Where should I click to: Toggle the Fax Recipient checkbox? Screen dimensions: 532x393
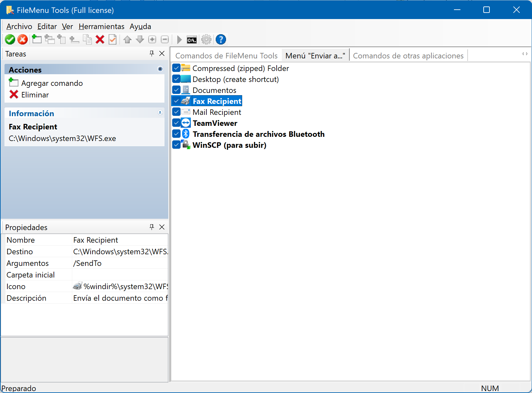pyautogui.click(x=176, y=101)
